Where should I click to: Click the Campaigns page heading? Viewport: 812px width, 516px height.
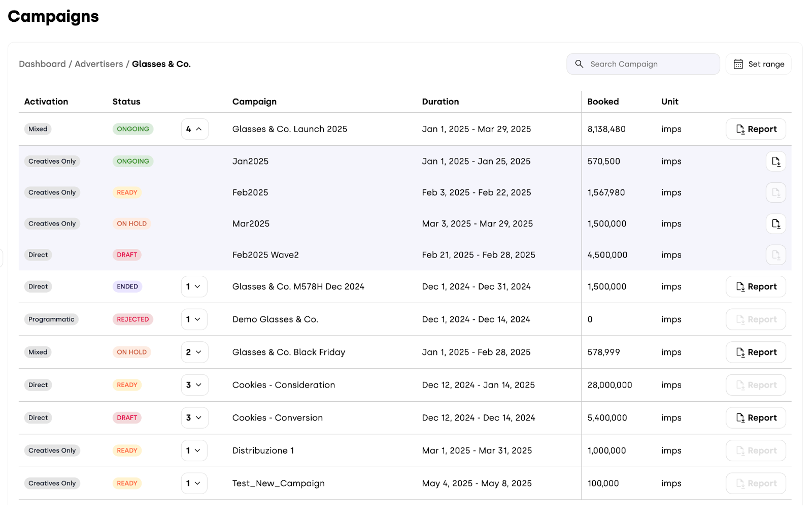point(53,17)
